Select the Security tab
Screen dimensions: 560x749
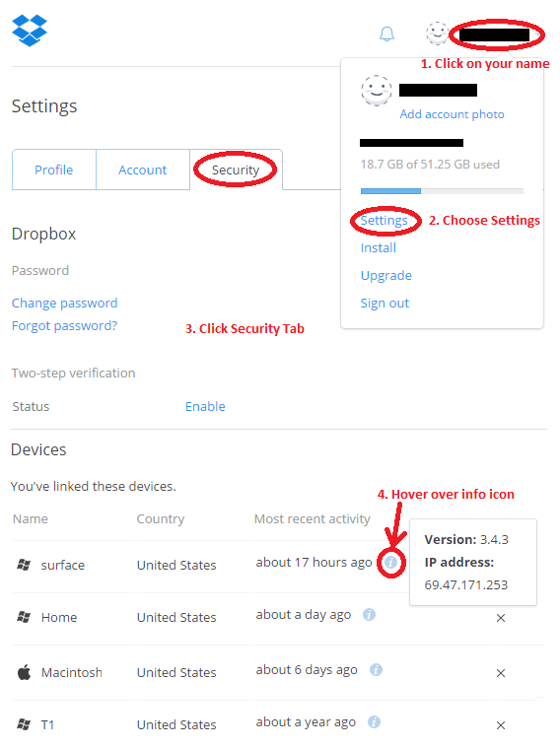coord(236,170)
